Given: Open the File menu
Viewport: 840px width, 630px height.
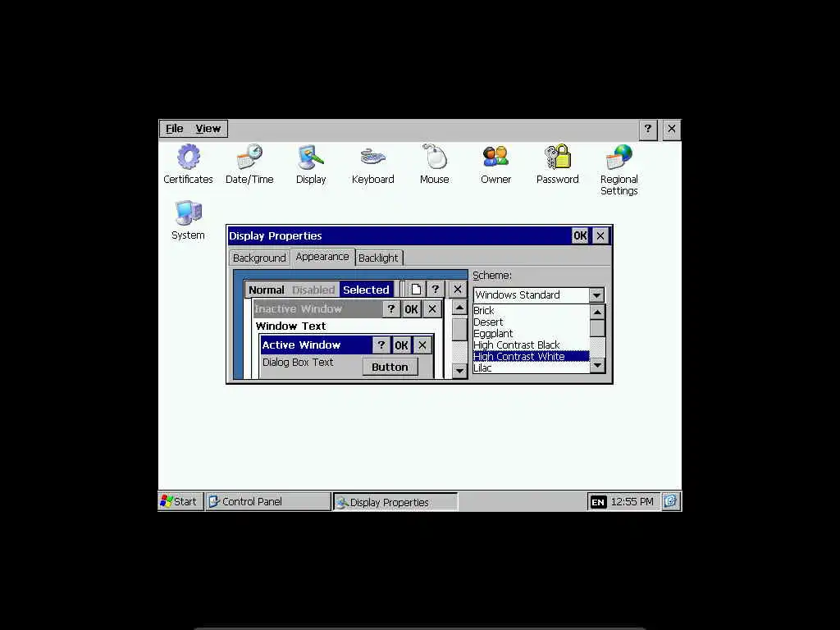Looking at the screenshot, I should 175,129.
